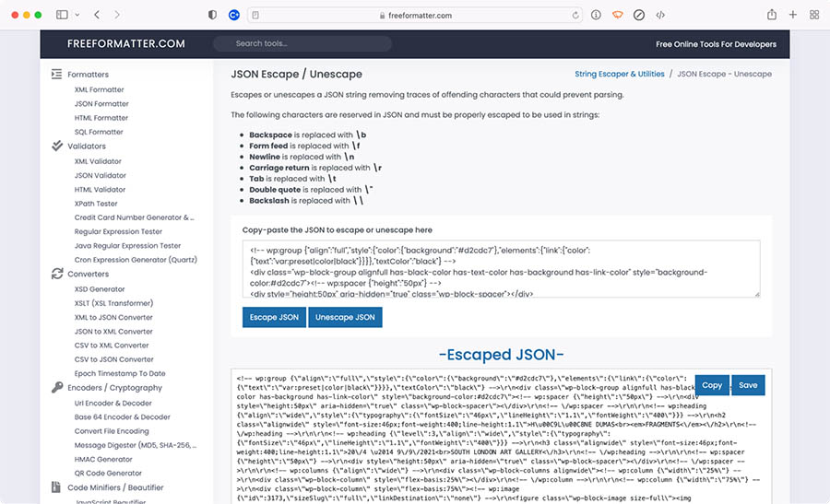Open the developer code brackets extension
This screenshot has width=830, height=504.
click(661, 15)
